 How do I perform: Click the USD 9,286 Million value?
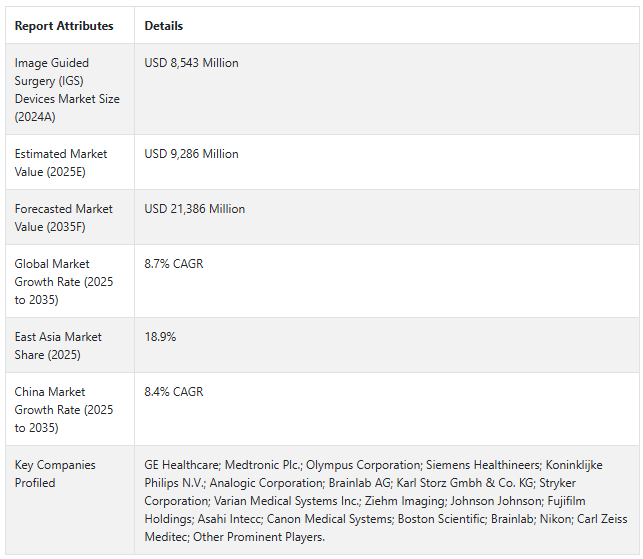[x=191, y=154]
